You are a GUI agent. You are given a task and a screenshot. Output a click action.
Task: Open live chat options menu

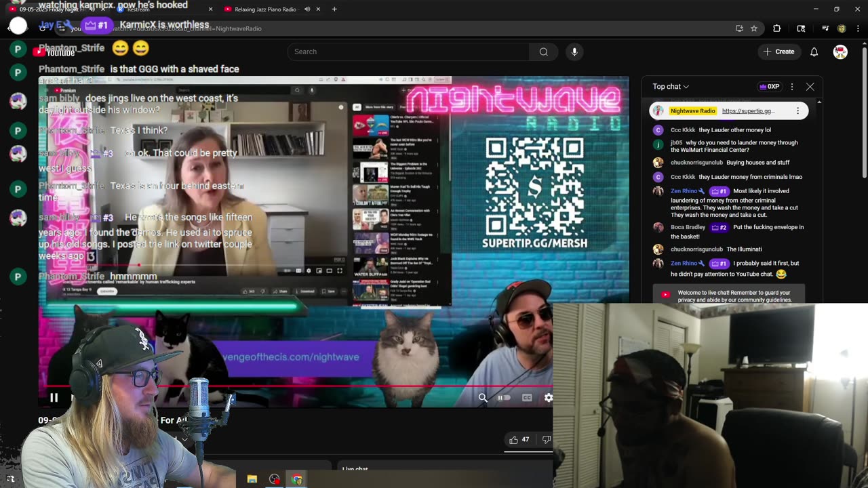coord(792,87)
